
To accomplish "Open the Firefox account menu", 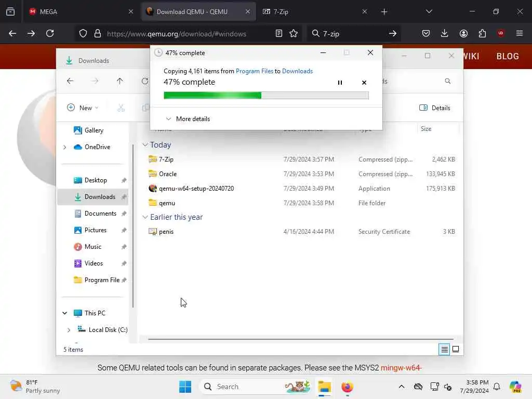I will 463,33.
